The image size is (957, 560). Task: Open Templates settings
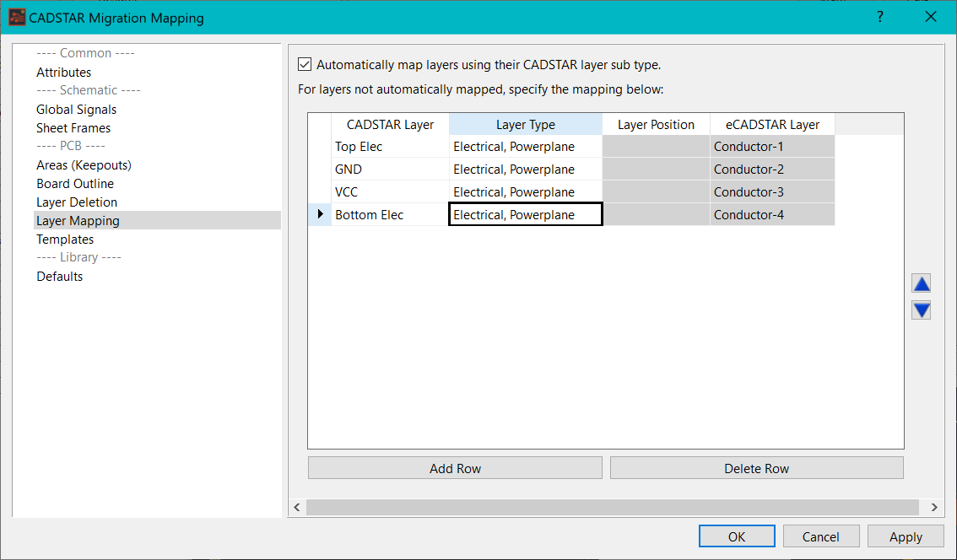(65, 240)
